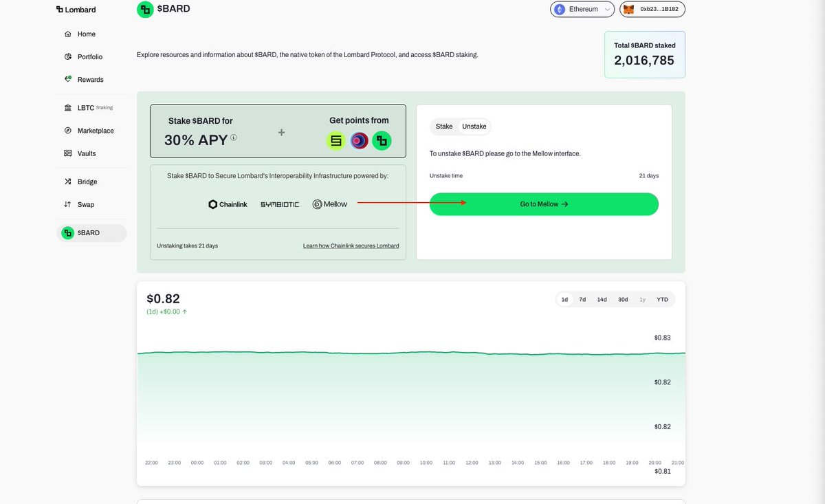Open the Ethereum network dropdown
The image size is (825, 504).
582,10
